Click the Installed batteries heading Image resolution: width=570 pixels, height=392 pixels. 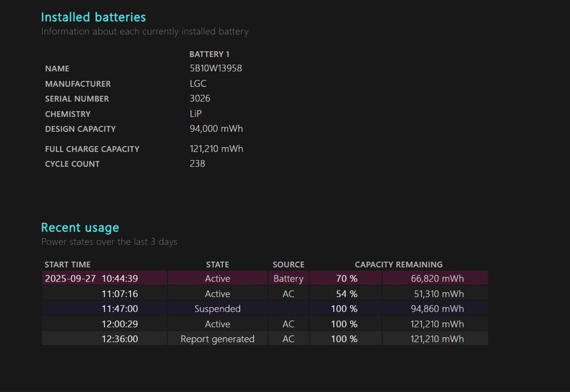93,17
